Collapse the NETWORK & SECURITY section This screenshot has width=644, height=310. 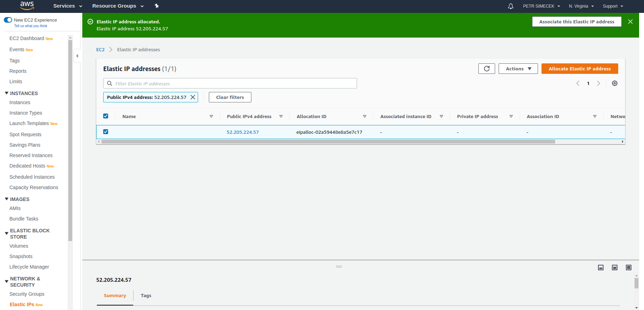(x=7, y=281)
